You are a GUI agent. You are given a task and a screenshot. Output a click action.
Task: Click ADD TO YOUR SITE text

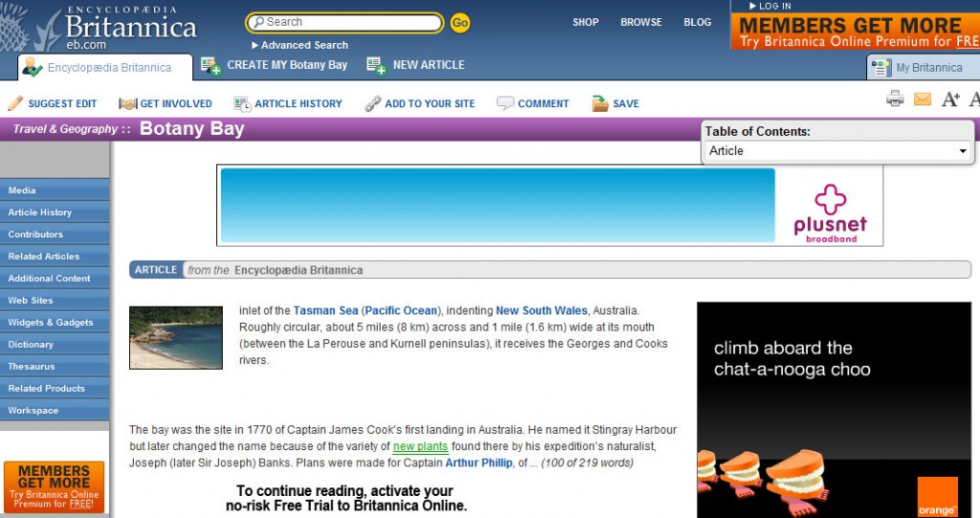(430, 103)
